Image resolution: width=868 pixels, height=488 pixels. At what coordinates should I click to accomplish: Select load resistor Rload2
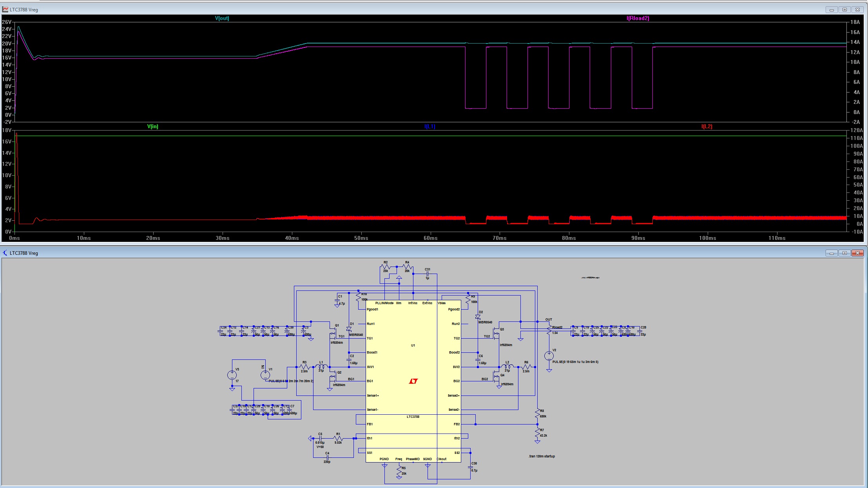(x=549, y=330)
